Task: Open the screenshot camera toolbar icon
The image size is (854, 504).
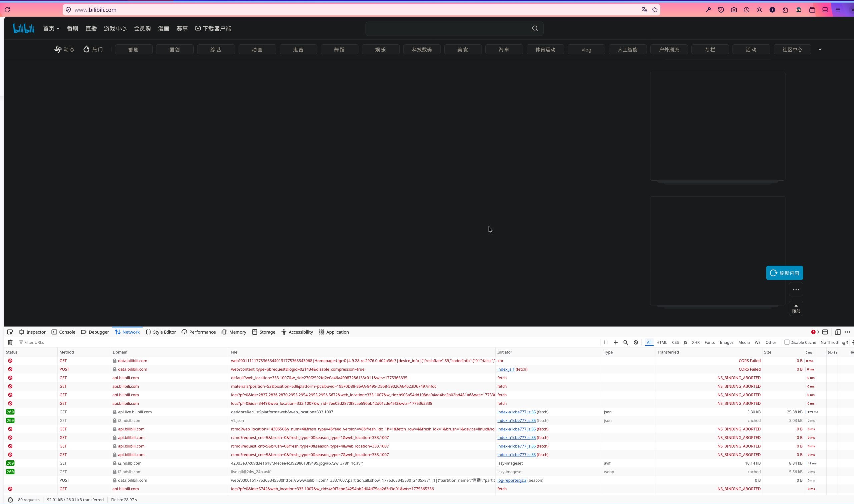Action: 734,10
